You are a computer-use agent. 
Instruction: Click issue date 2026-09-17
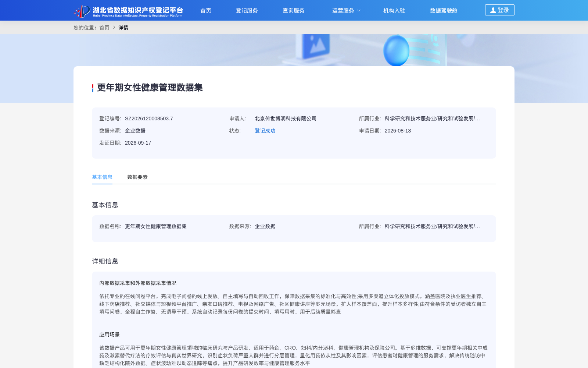[138, 143]
